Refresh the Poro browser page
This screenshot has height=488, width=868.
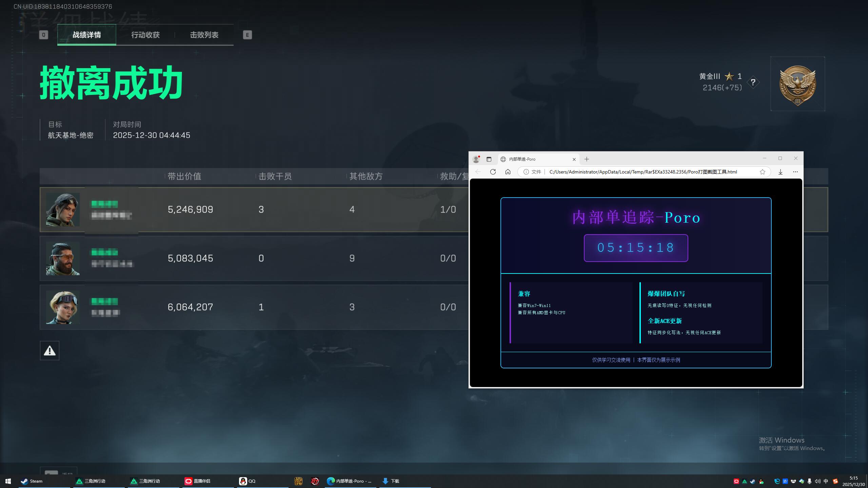(x=493, y=172)
